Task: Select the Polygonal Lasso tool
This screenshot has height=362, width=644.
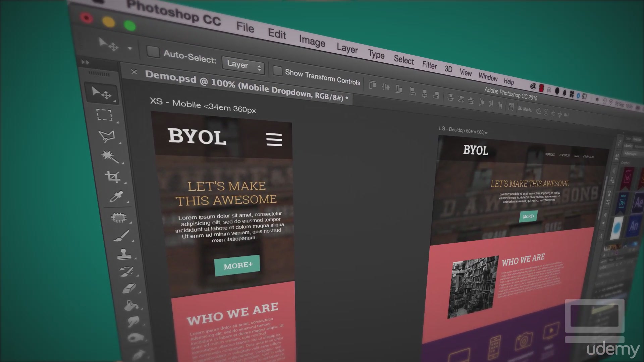Action: click(x=107, y=136)
